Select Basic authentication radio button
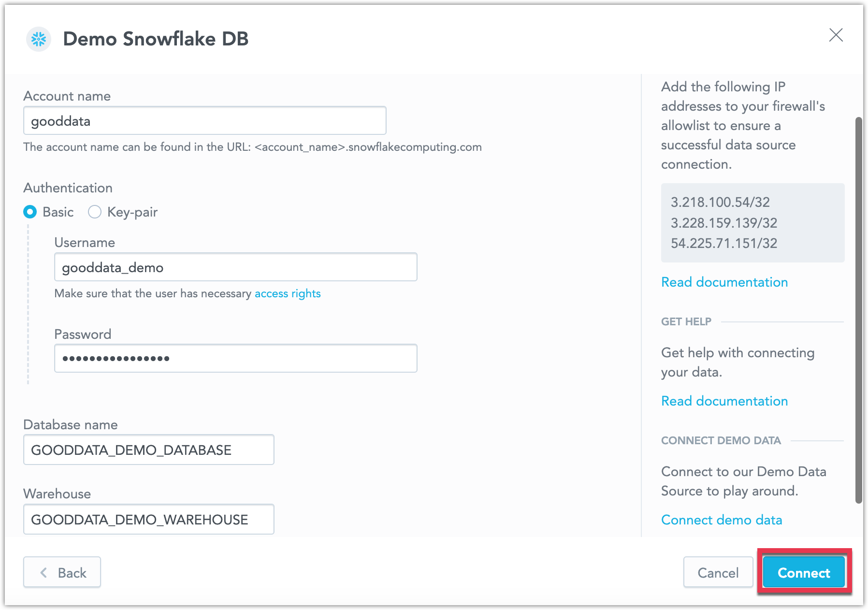This screenshot has height=610, width=868. (x=30, y=212)
